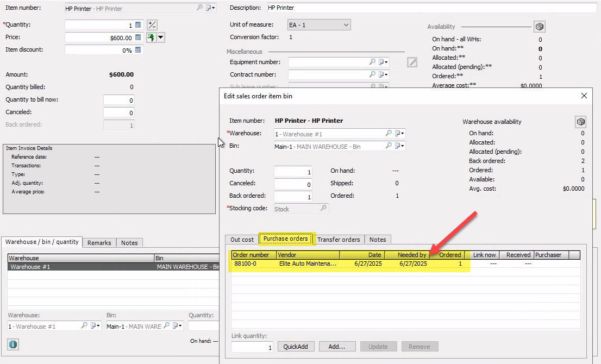Click the dialog Warehouse lookup magnifier
The width and height of the screenshot is (601, 364).
click(389, 133)
